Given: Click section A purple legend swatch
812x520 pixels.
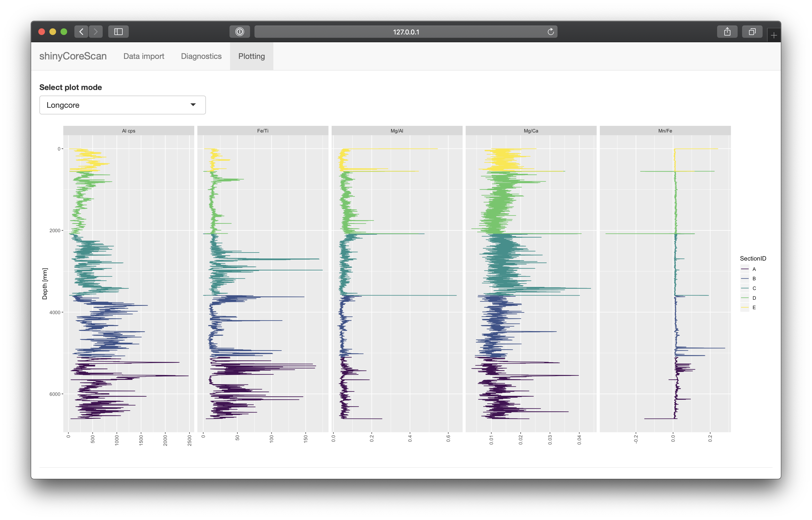Looking at the screenshot, I should click(745, 269).
